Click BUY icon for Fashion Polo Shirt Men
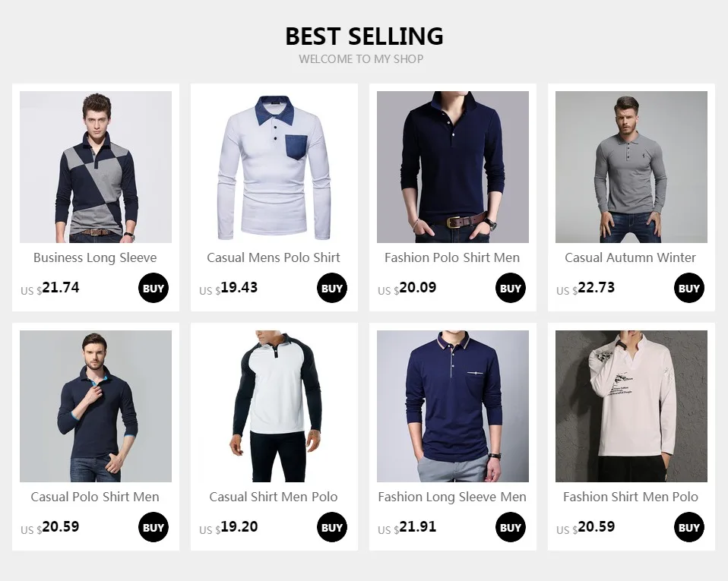Screen dimensions: 728x581 click(x=510, y=288)
